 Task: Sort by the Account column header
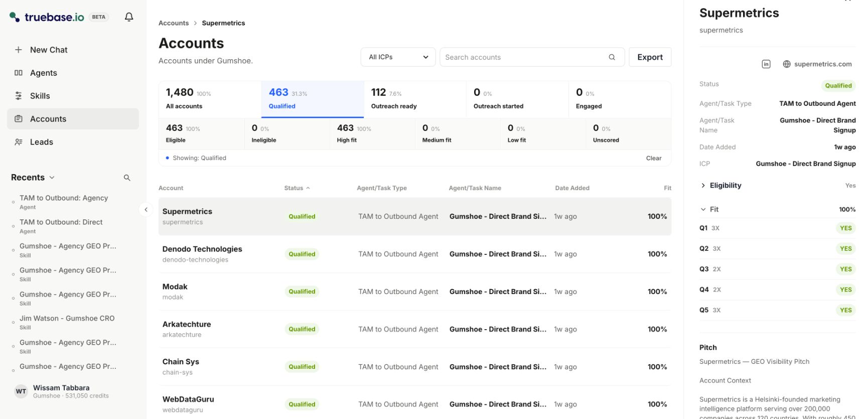point(171,188)
